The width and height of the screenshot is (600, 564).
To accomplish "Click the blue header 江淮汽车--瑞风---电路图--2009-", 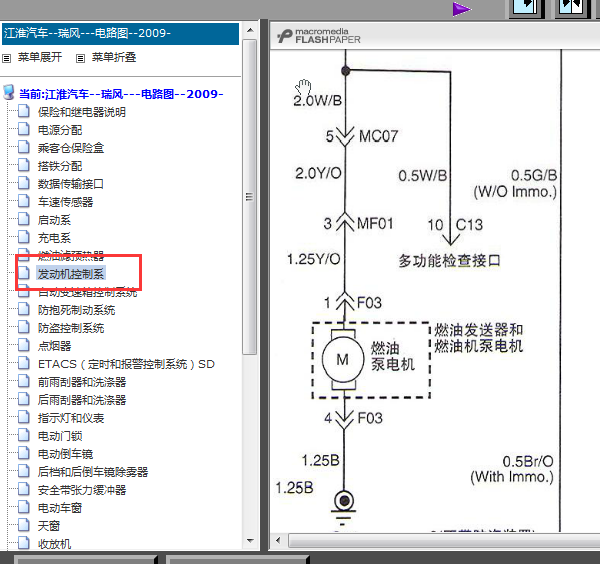I will [121, 34].
